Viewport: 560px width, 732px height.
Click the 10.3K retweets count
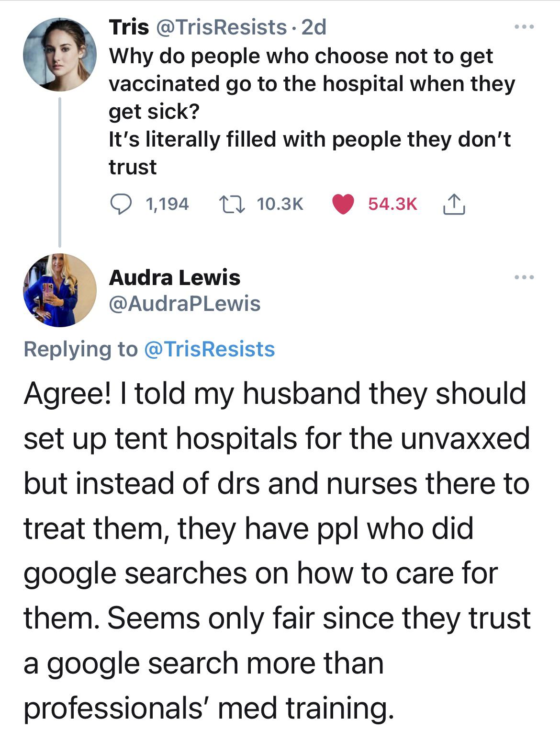click(x=280, y=204)
